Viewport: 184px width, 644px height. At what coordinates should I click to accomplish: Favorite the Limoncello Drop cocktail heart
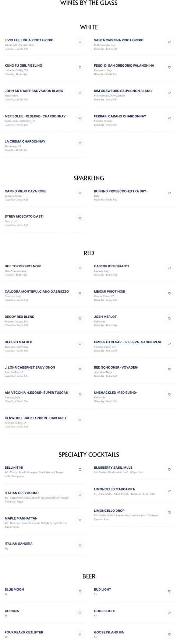[169, 513]
